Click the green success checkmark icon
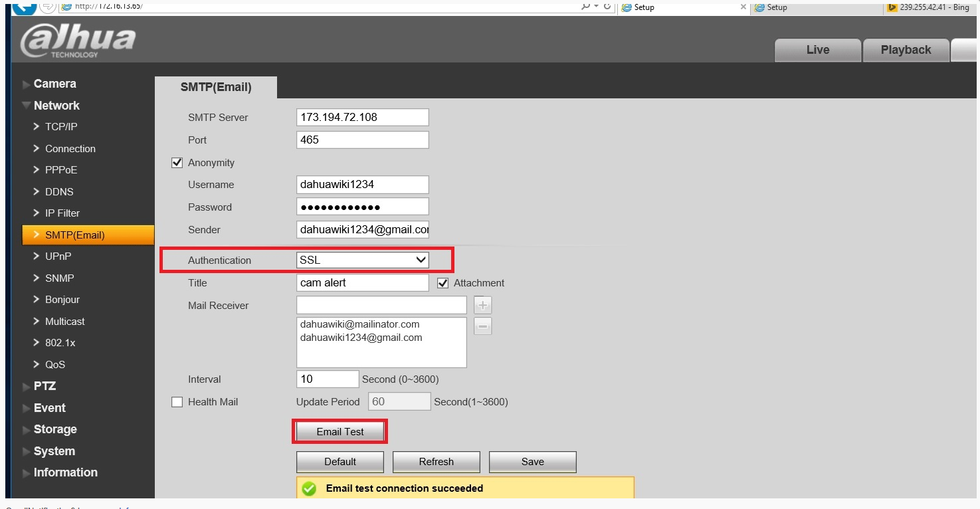The width and height of the screenshot is (980, 509). coord(309,488)
